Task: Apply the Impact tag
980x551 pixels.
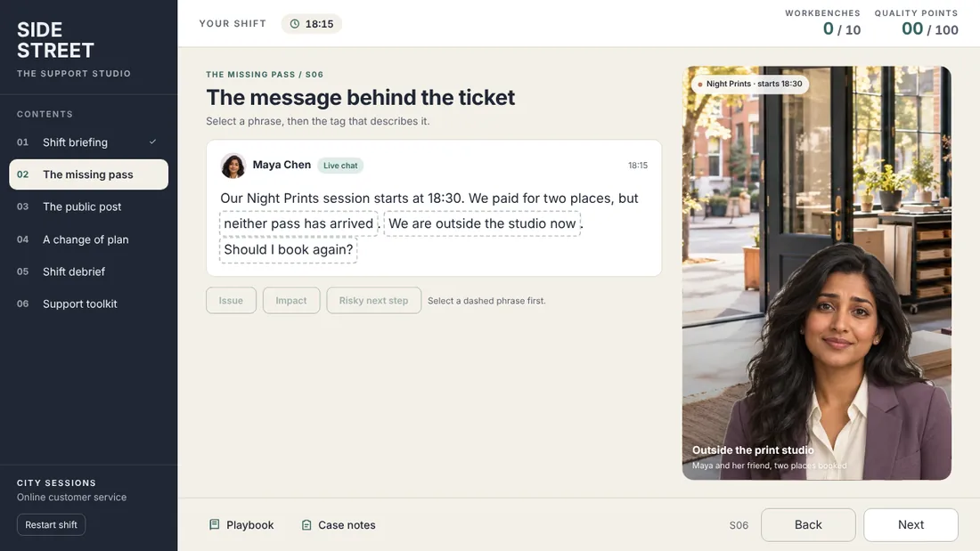Action: 291,301
